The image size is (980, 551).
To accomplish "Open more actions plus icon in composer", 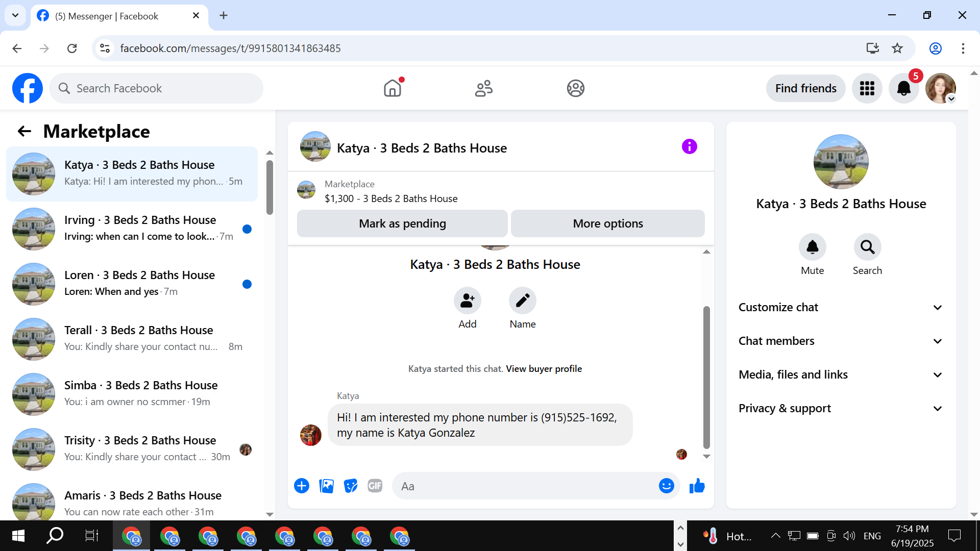I will (302, 486).
